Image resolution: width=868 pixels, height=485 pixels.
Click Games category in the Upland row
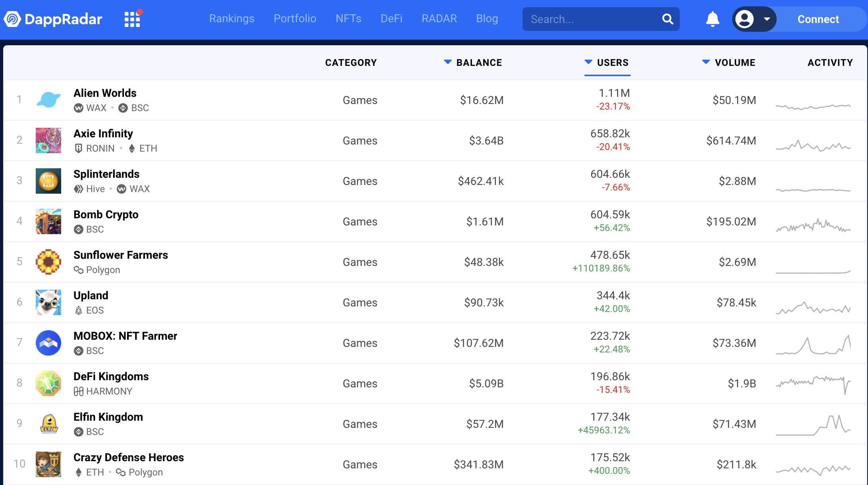360,302
